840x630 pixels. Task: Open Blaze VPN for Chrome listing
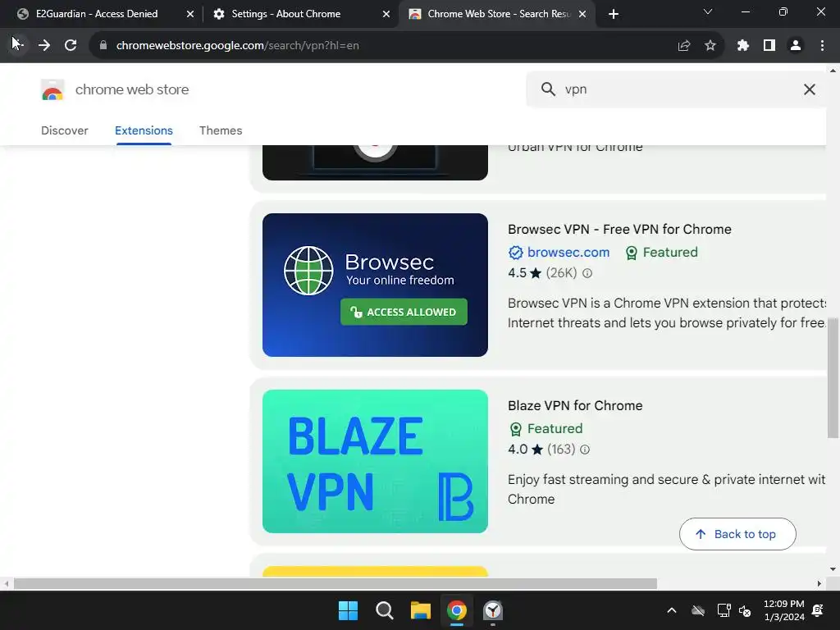tap(575, 405)
